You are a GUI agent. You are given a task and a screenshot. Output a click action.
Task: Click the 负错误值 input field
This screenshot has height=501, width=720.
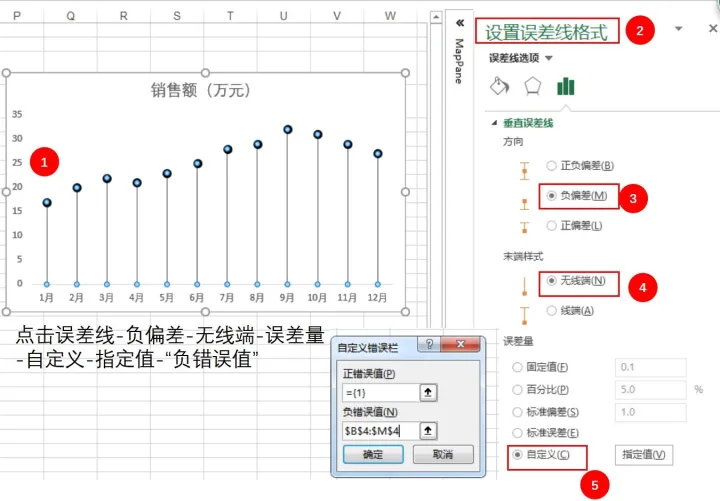pos(381,431)
